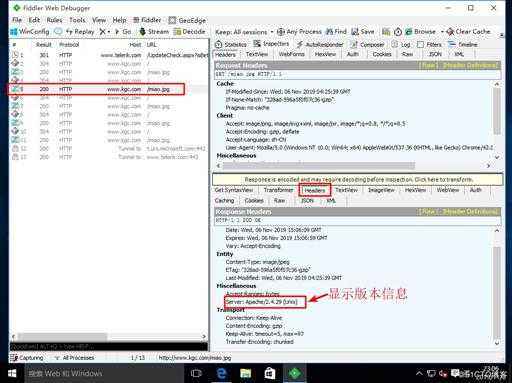
Task: Launch Edge browser from taskbar
Action: click(x=221, y=373)
